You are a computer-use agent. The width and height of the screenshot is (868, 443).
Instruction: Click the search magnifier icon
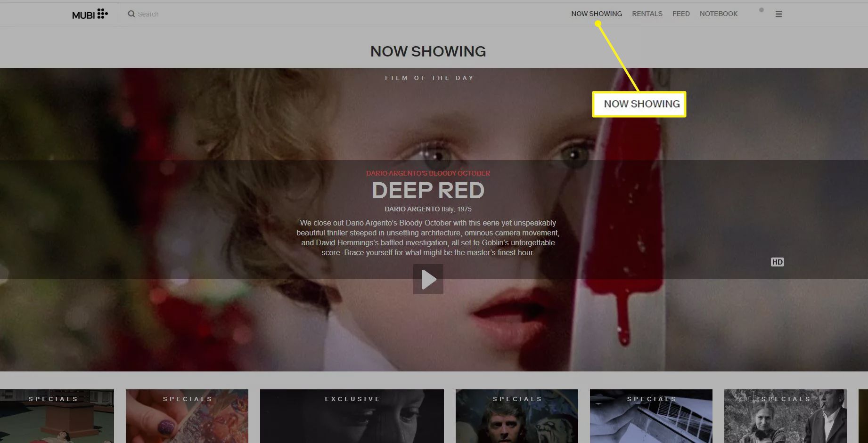pos(131,14)
